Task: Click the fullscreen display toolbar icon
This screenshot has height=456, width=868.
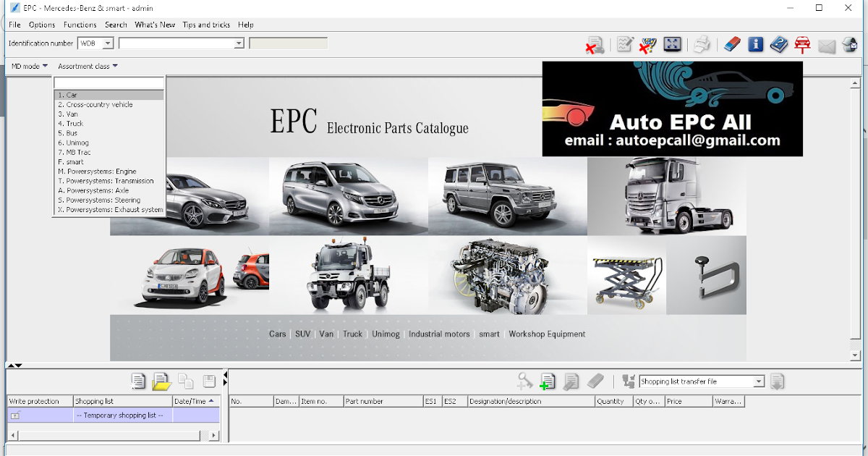Action: [x=673, y=44]
